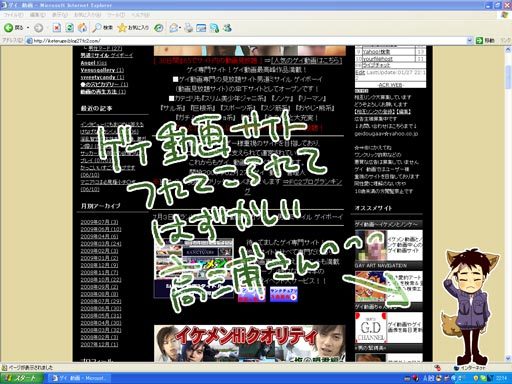Click the Mail envelope toolbar icon
The width and height of the screenshot is (512, 384).
point(173,28)
